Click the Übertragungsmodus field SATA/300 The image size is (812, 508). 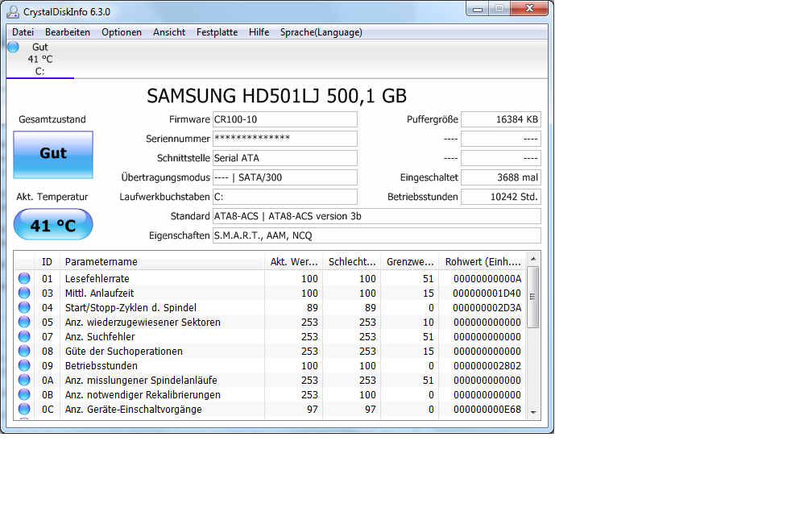tap(285, 177)
